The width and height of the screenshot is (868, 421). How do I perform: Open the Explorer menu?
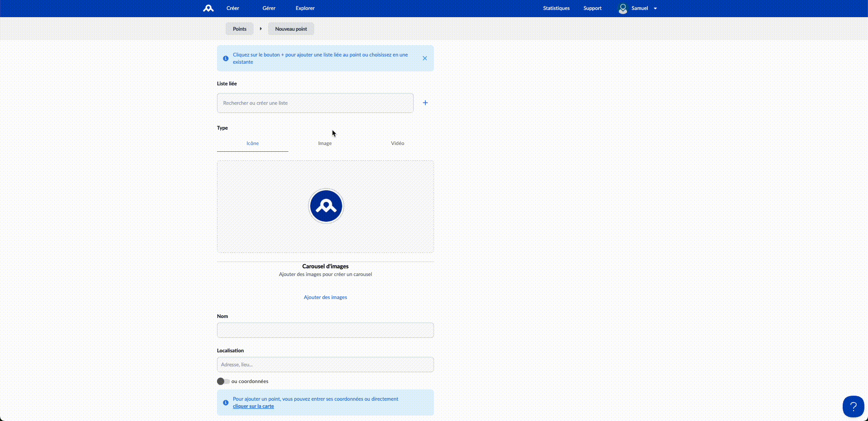305,8
